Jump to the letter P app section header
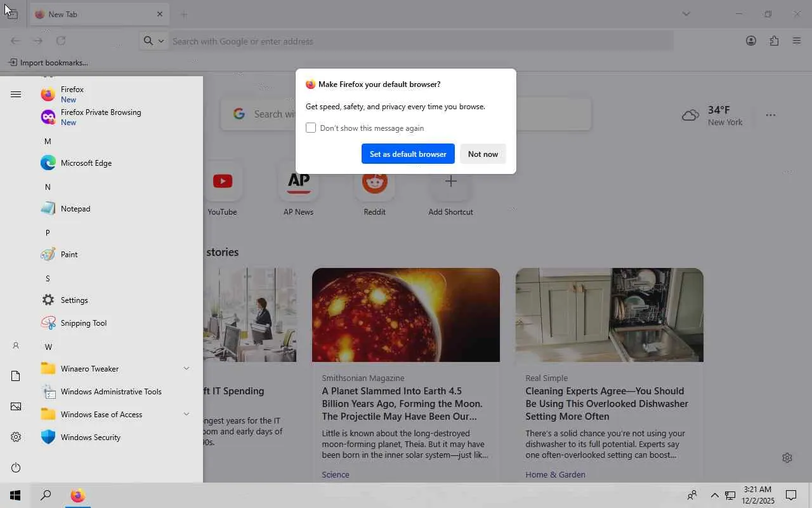Image resolution: width=812 pixels, height=508 pixels. [48, 232]
